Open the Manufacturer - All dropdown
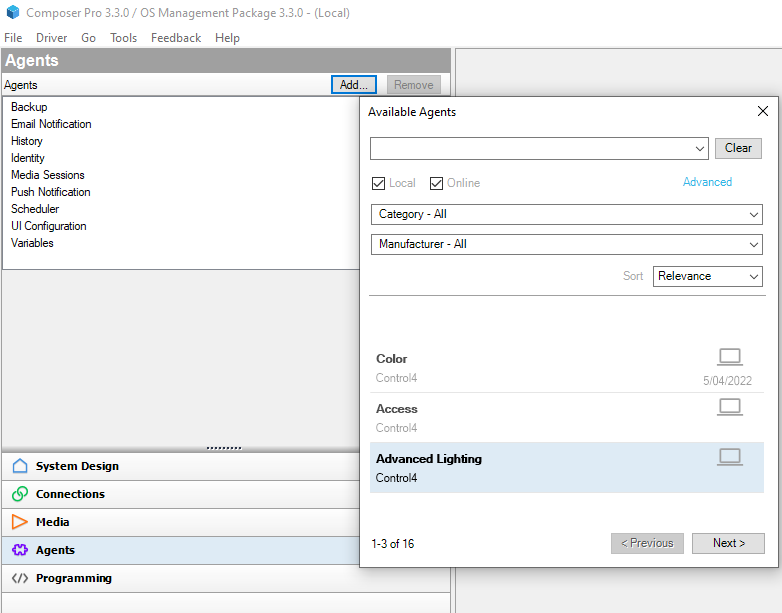The image size is (782, 613). pos(567,244)
